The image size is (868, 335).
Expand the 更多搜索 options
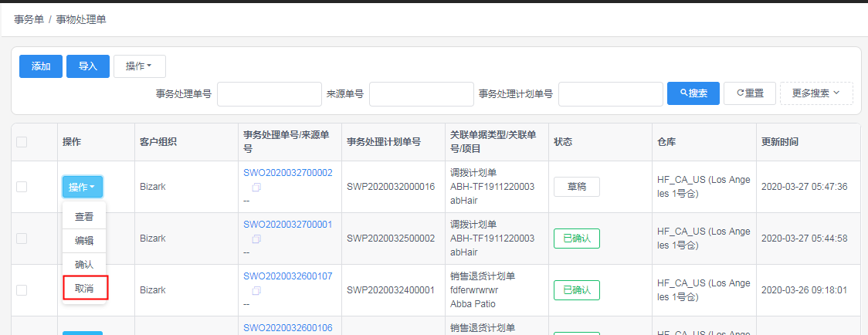pos(816,93)
